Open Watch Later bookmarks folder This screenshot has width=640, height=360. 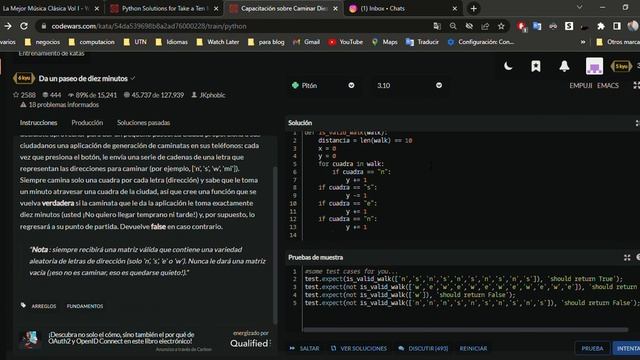pos(218,42)
